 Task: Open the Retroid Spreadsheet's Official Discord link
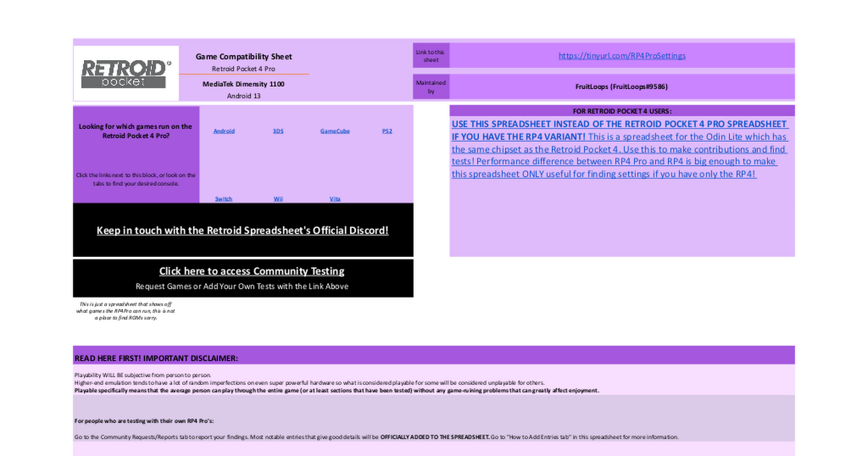point(243,230)
